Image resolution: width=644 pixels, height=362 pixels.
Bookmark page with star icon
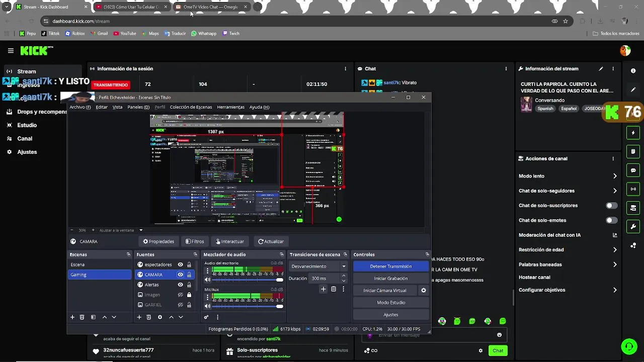point(566,21)
